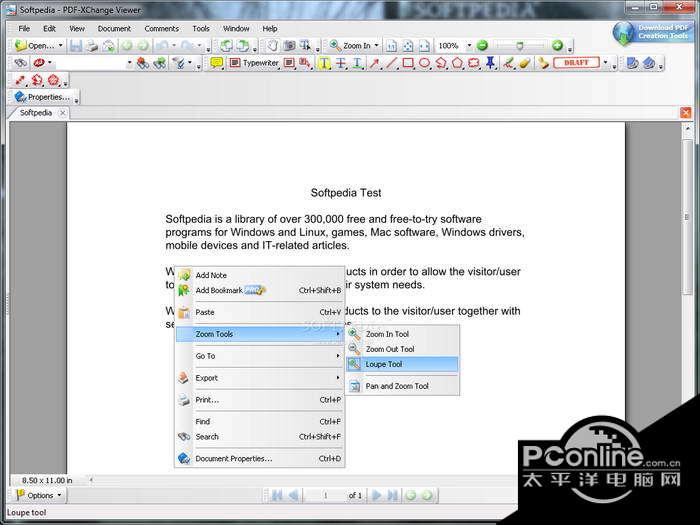Click the Properties... toolbar button

pyautogui.click(x=42, y=97)
